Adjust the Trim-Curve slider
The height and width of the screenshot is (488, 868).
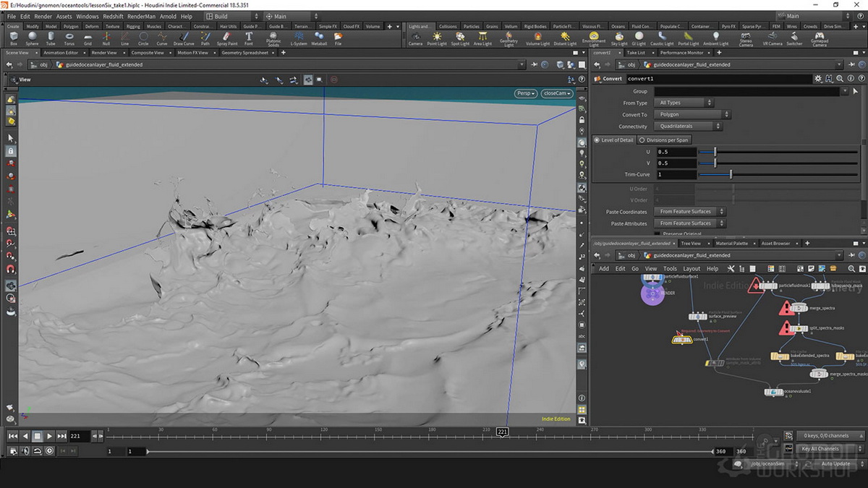[x=778, y=175]
